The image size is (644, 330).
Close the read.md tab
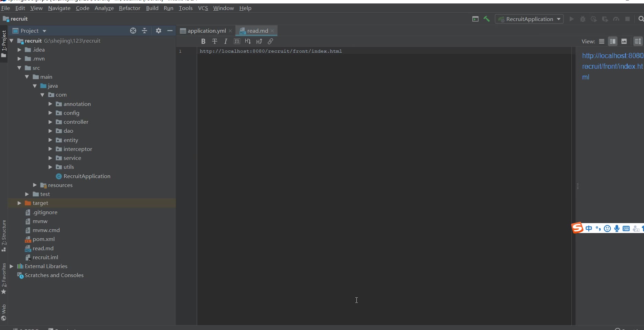point(272,31)
